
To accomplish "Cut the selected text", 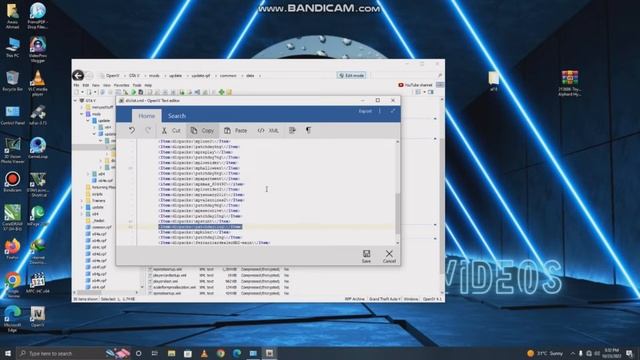I will click(171, 131).
